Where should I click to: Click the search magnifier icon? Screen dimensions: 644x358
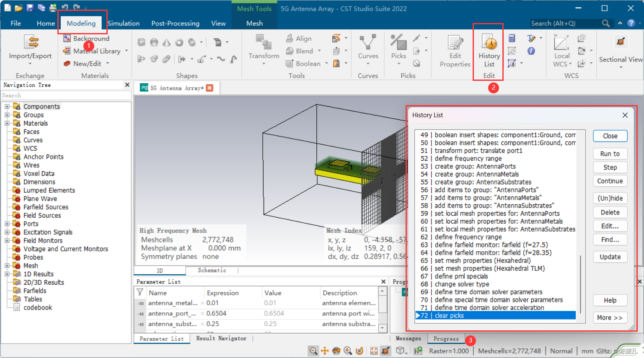605,23
